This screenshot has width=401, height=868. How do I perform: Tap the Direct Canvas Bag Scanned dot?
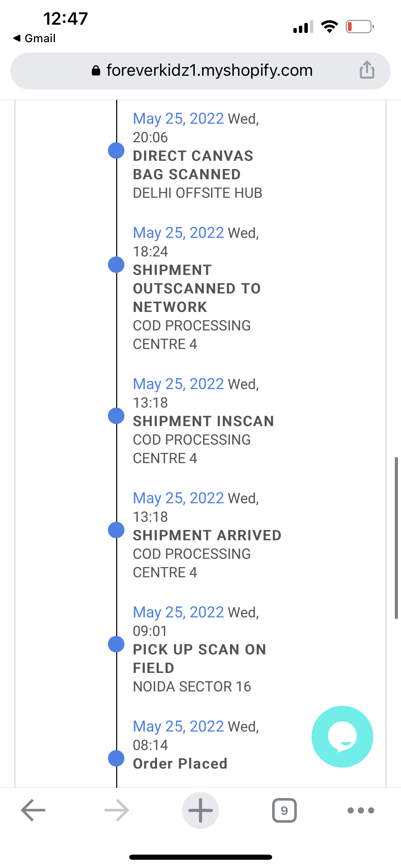116,150
